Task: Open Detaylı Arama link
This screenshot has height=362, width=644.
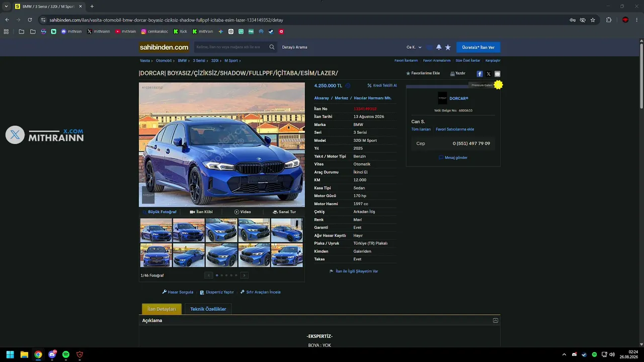Action: 295,47
